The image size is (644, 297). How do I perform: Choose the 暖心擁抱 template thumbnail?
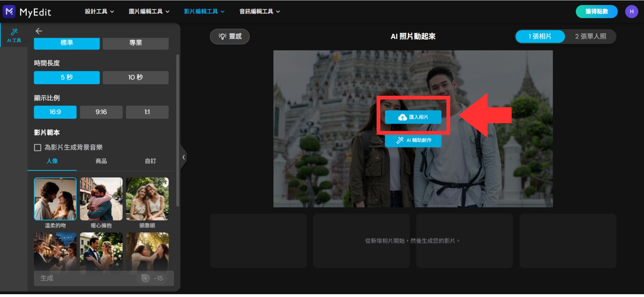[101, 199]
